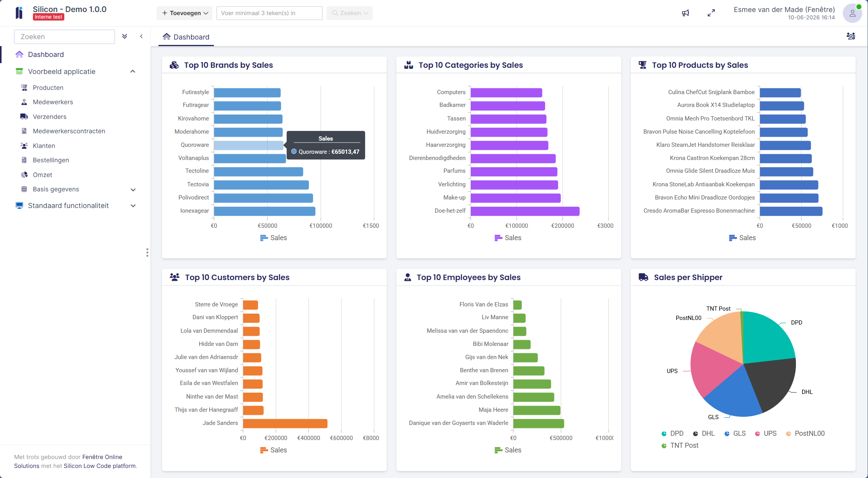Collapse the Voorbeeld applicatie section

(133, 71)
